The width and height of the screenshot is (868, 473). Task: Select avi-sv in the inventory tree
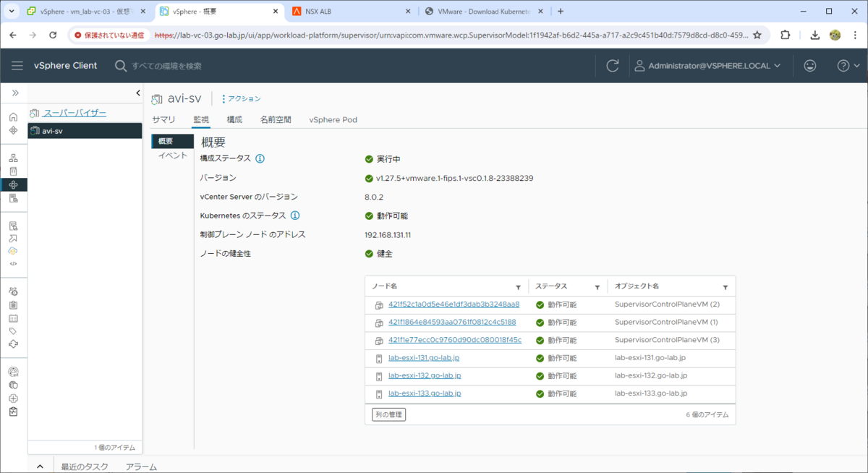(x=85, y=131)
